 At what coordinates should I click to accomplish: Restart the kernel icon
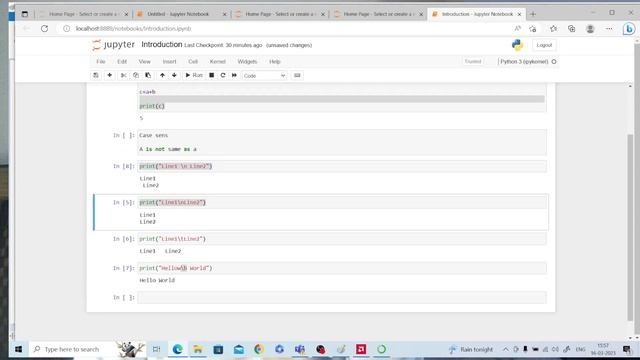(223, 76)
